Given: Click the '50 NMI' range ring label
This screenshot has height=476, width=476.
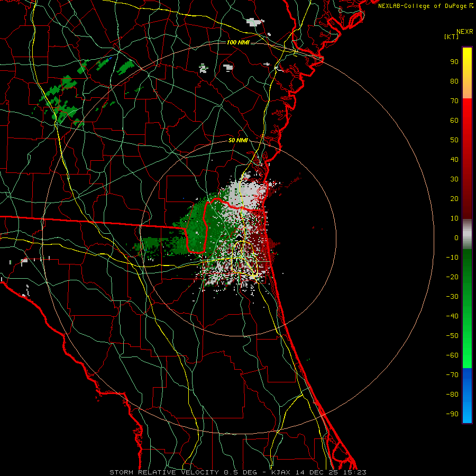Looking at the screenshot, I should 238,140.
